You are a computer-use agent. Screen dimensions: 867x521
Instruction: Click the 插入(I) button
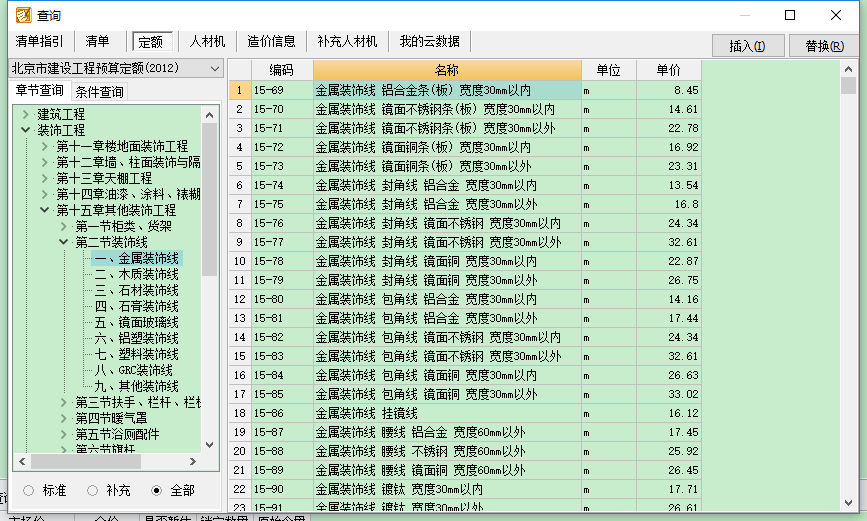pyautogui.click(x=748, y=46)
